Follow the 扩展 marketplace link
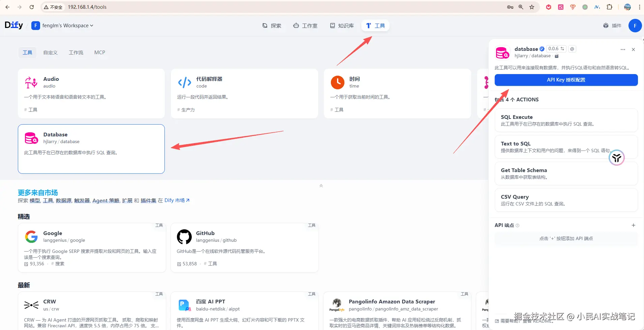 127,200
